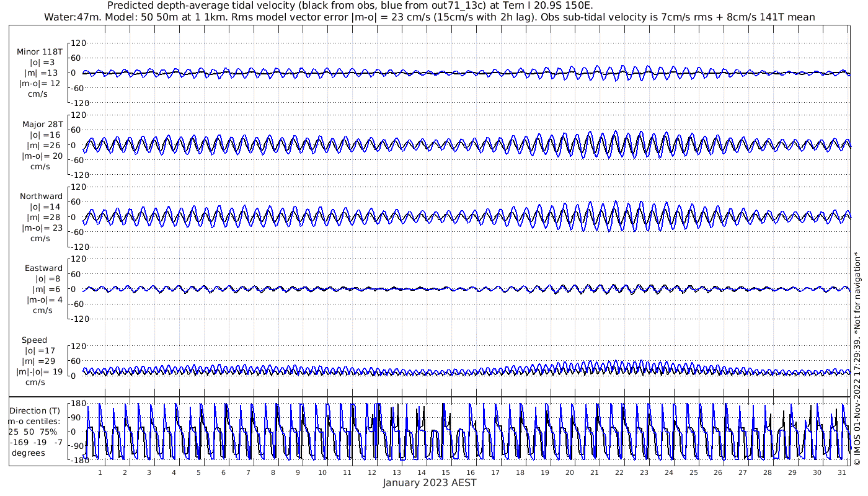Click the day '25' tick label on x-axis
868x496 pixels.
pyautogui.click(x=693, y=472)
